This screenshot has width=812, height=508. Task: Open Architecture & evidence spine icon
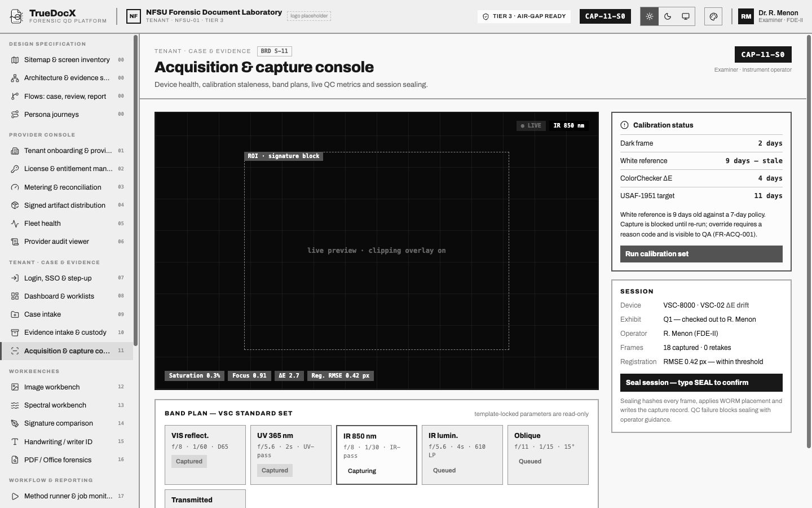click(15, 78)
